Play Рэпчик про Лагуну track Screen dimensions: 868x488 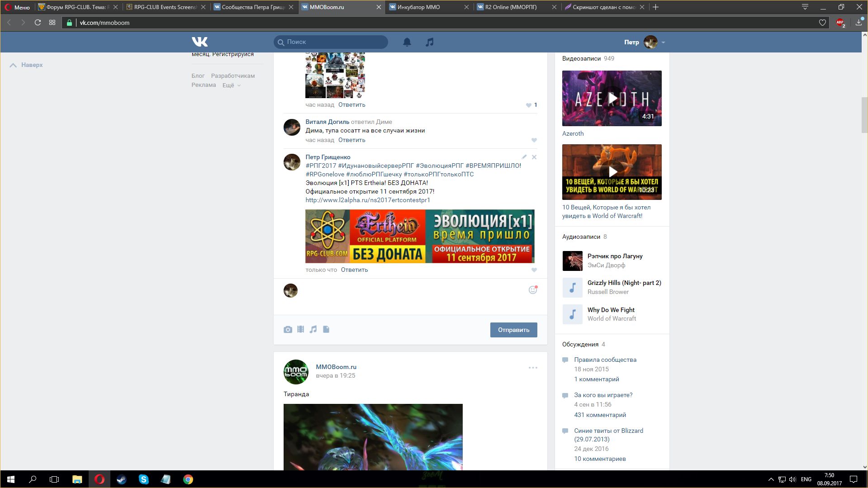tap(572, 261)
